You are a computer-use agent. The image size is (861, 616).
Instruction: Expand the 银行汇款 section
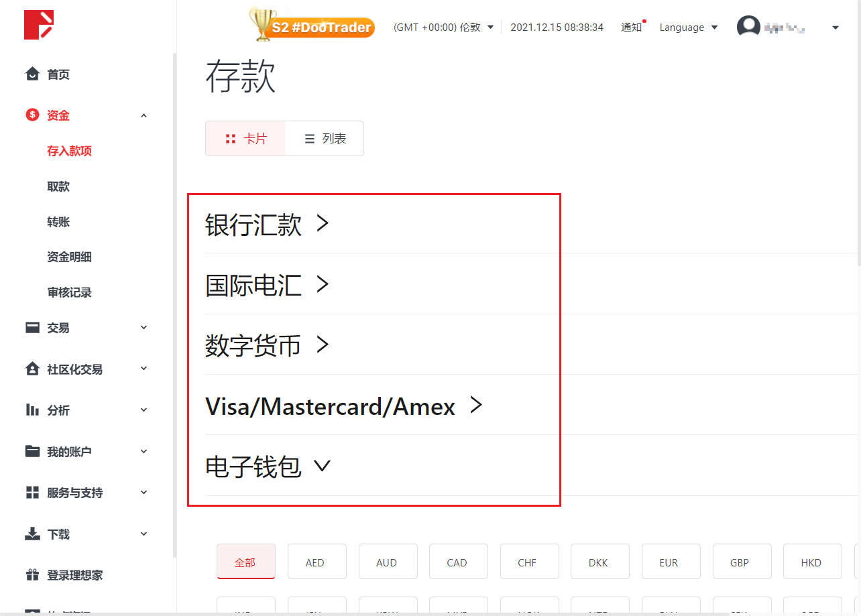[x=268, y=225]
